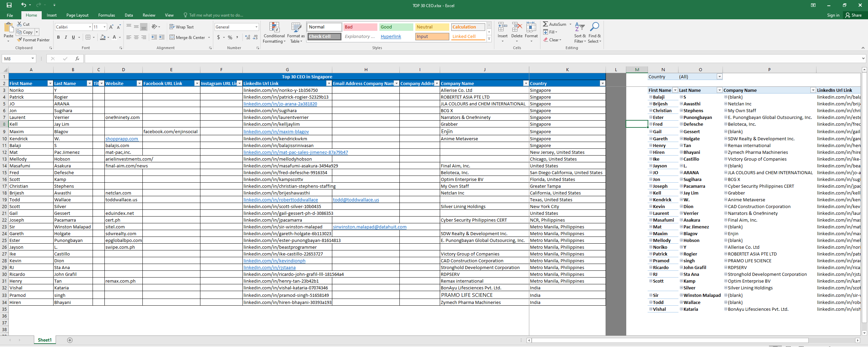Switch to the Page Layout tab

77,15
